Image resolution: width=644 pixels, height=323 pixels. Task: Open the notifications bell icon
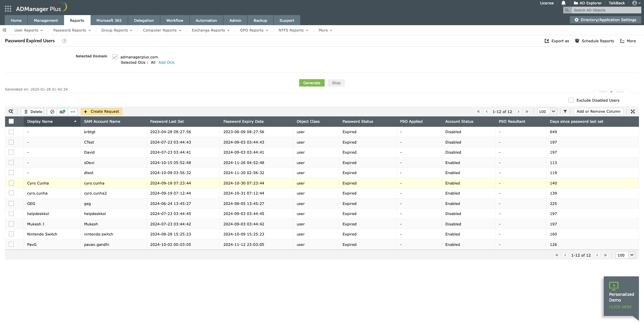563,3
